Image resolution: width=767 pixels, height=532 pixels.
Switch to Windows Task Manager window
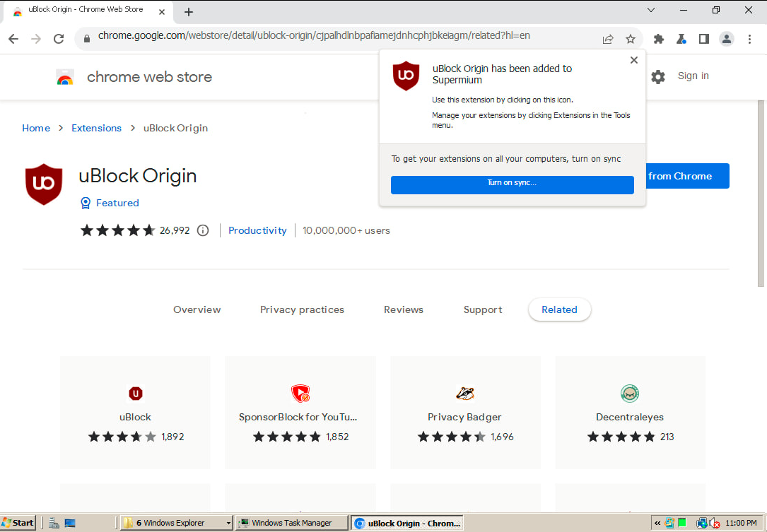coord(291,523)
